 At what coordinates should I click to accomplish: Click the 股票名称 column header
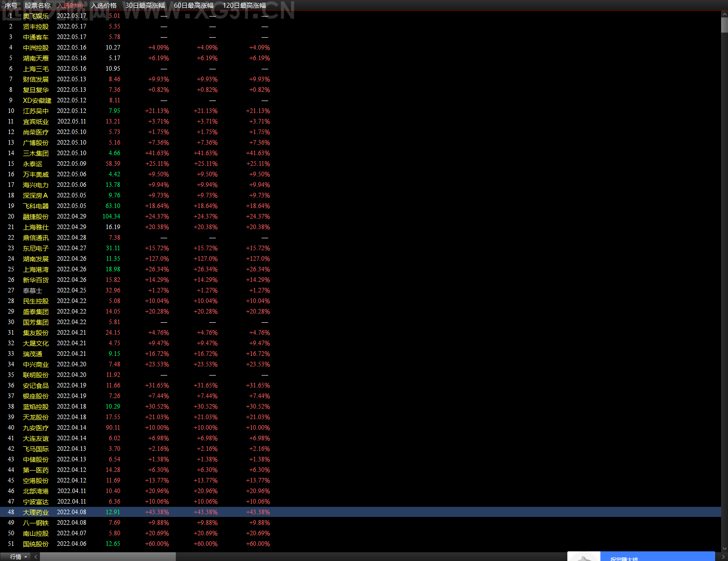pos(38,6)
